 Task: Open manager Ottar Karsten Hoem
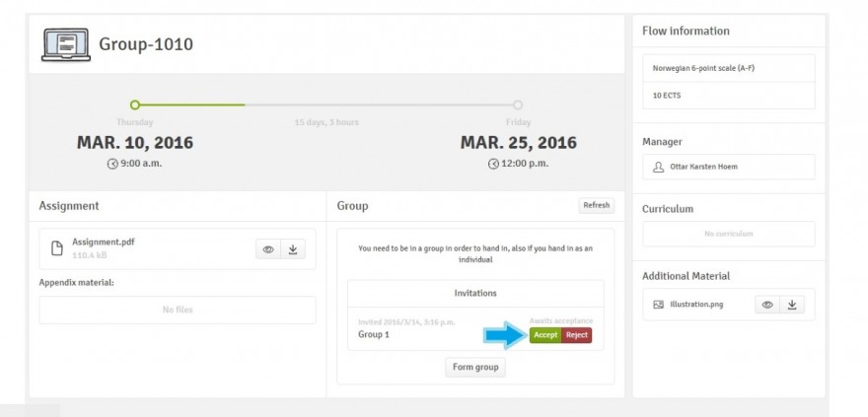pos(702,167)
